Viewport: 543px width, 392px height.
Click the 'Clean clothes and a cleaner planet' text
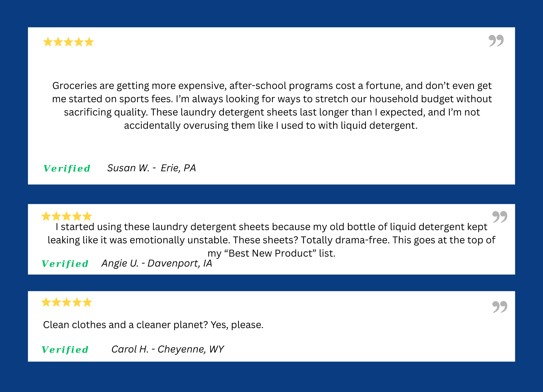click(x=153, y=325)
